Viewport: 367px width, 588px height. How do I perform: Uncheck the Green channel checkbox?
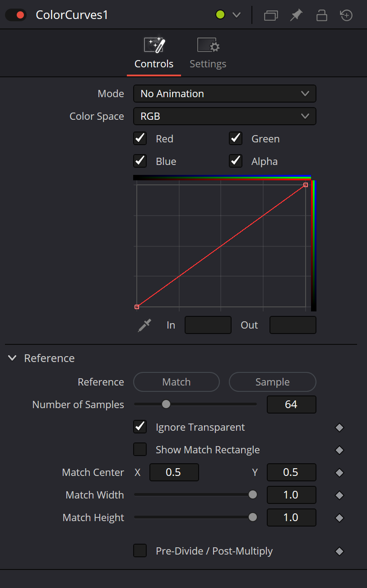click(236, 138)
